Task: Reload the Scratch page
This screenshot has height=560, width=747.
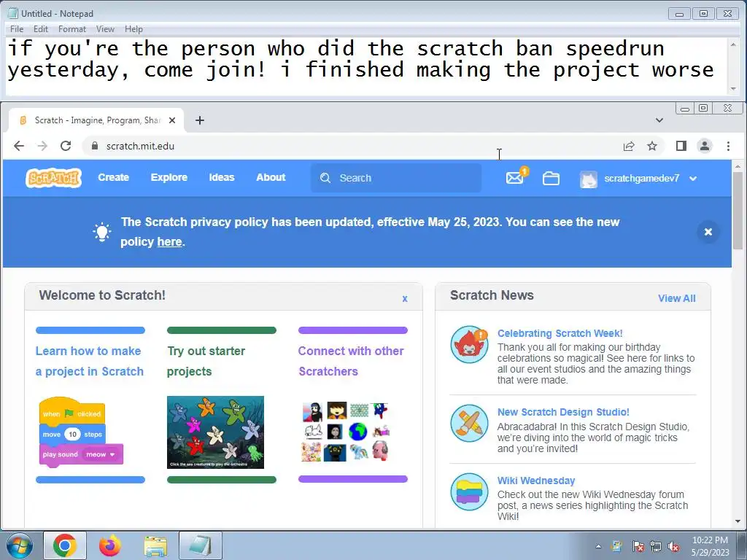Action: click(x=66, y=146)
